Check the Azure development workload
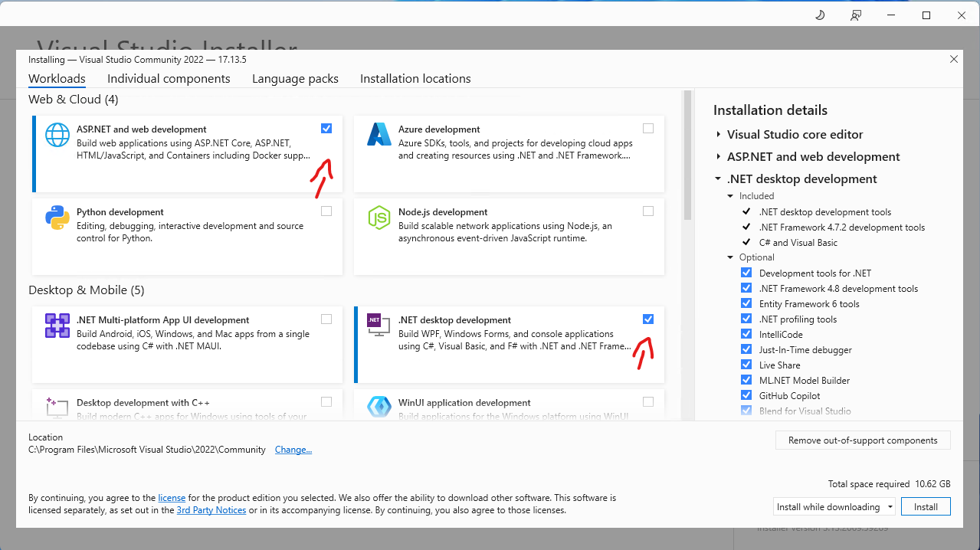The width and height of the screenshot is (980, 550). [648, 129]
